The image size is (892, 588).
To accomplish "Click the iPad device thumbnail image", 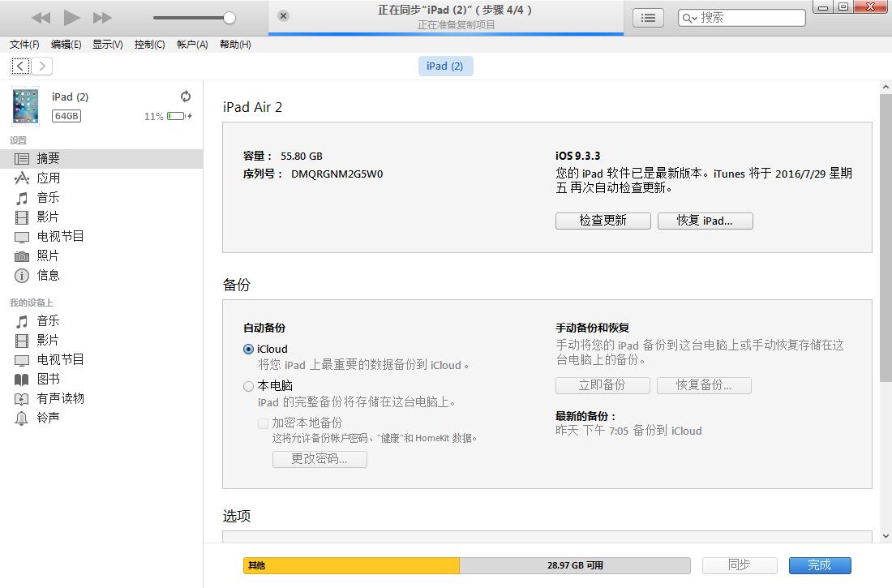I will pos(26,106).
